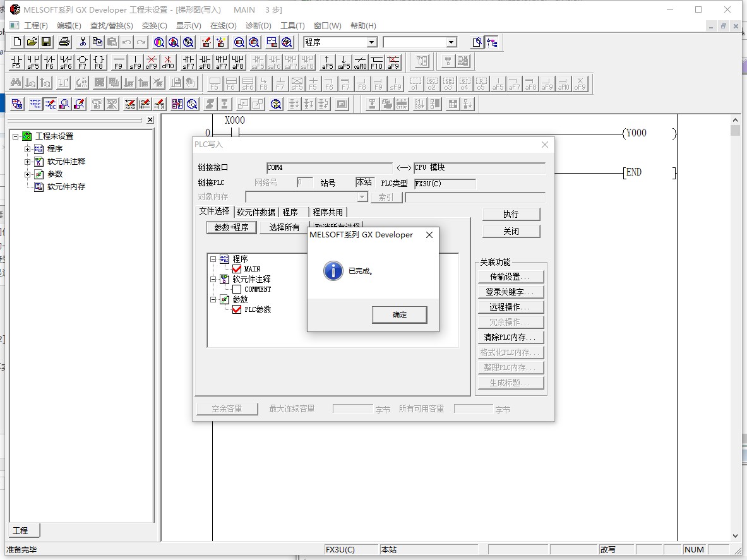Screen dimensions: 747x560
Task: Insert parallel rising pulse contact aF7
Action: pyautogui.click(x=222, y=62)
